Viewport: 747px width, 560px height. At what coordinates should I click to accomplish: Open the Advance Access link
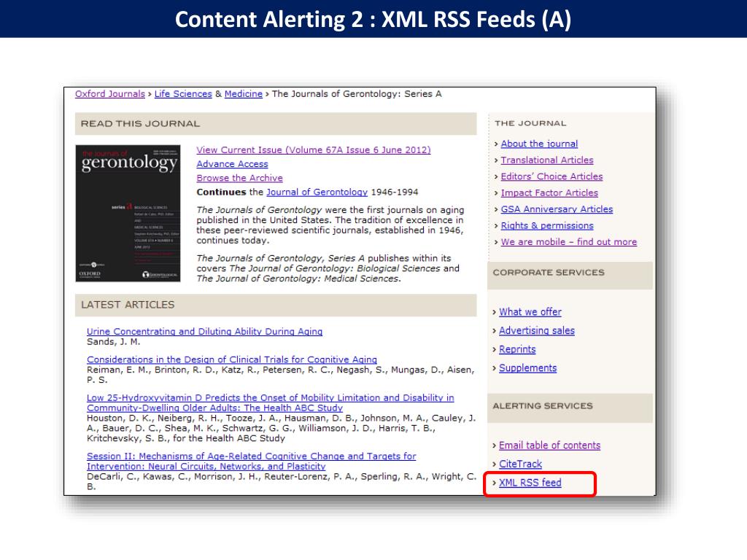[x=233, y=164]
